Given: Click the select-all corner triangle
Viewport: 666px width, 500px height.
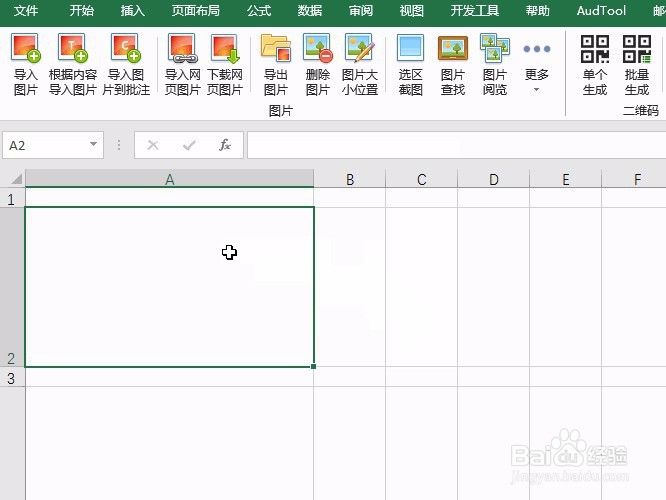Looking at the screenshot, I should coord(16,178).
